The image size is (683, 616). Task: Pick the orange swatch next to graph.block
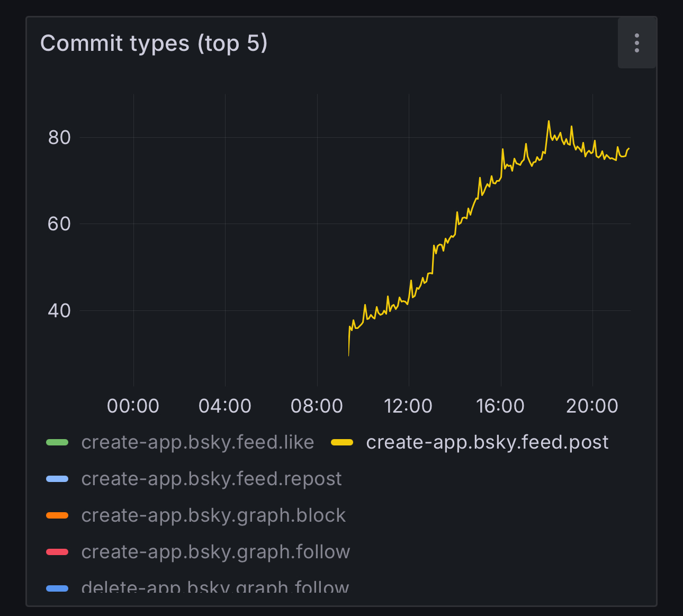[57, 516]
